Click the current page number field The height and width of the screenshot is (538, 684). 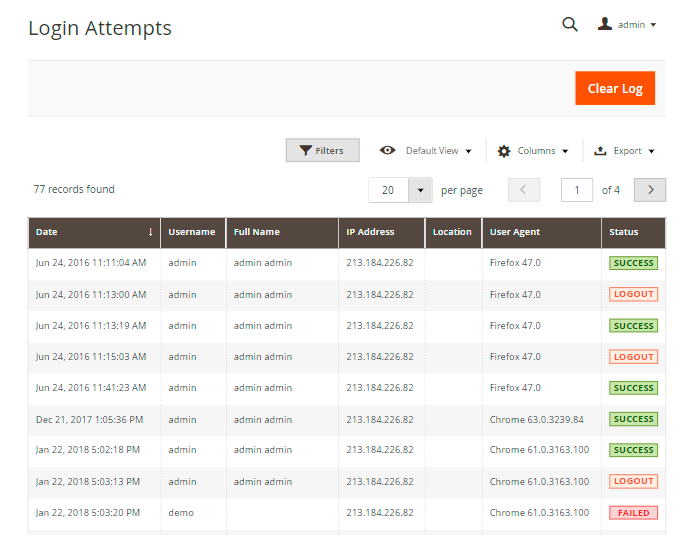pyautogui.click(x=577, y=190)
